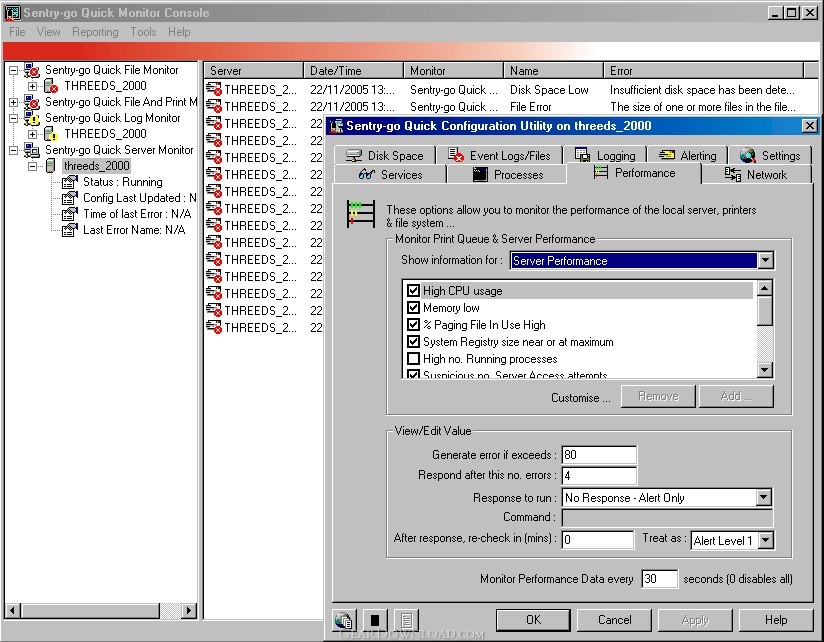Screen dimensions: 824x642
Task: Click the globe icon button at dialog bottom
Action: click(x=344, y=620)
